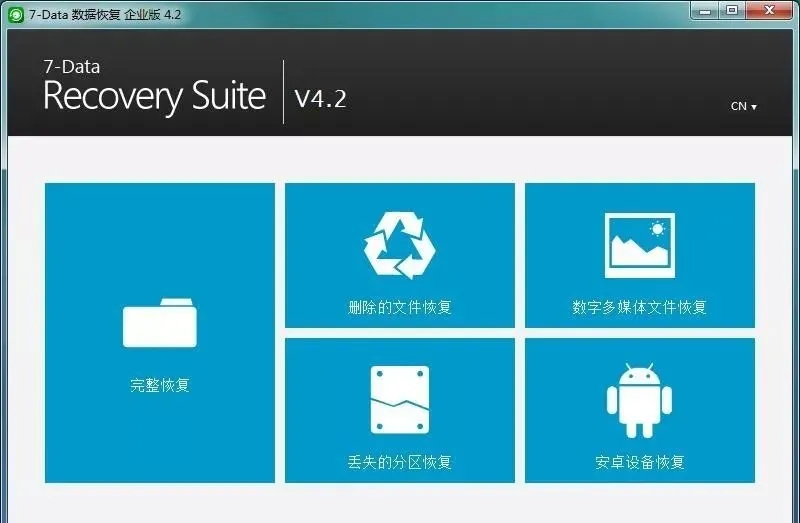Maximize the 7-Data recovery window
Image resolution: width=800 pixels, height=523 pixels.
pos(733,10)
